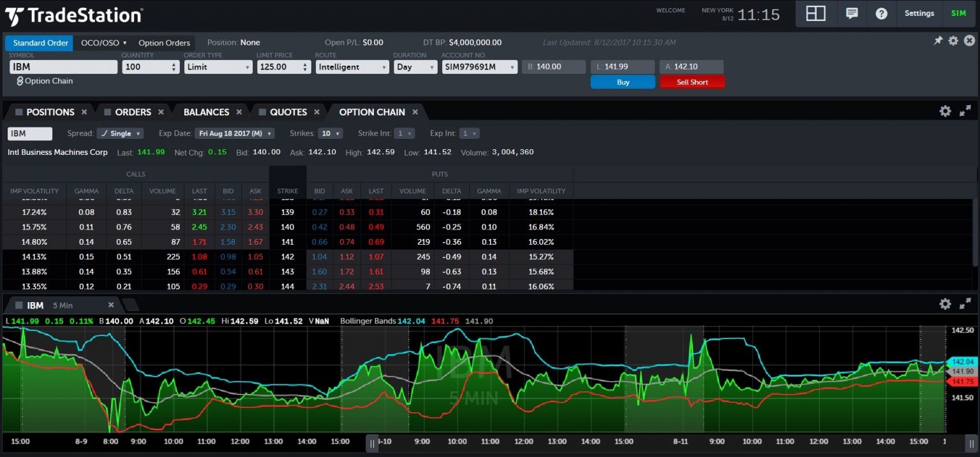980x457 pixels.
Task: Toggle the square on IBM chart tab
Action: [x=19, y=305]
